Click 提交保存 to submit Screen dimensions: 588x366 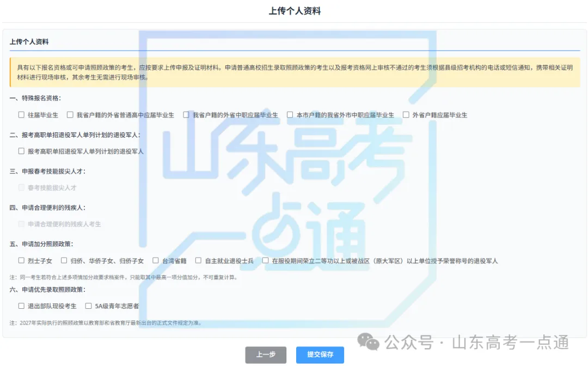coord(320,355)
